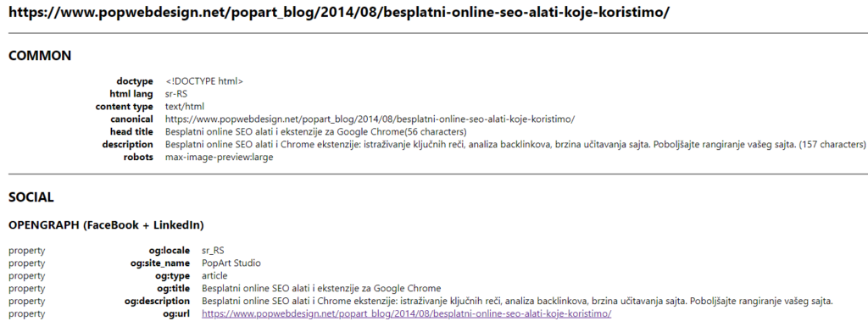Click the og:site_name label

(159, 263)
